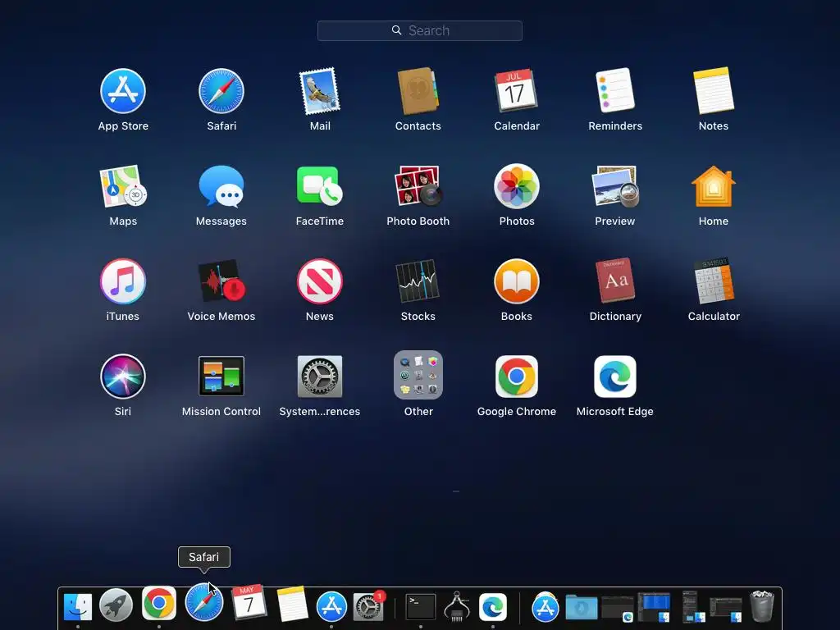The width and height of the screenshot is (840, 630).
Task: Open iTunes
Action: click(x=123, y=281)
